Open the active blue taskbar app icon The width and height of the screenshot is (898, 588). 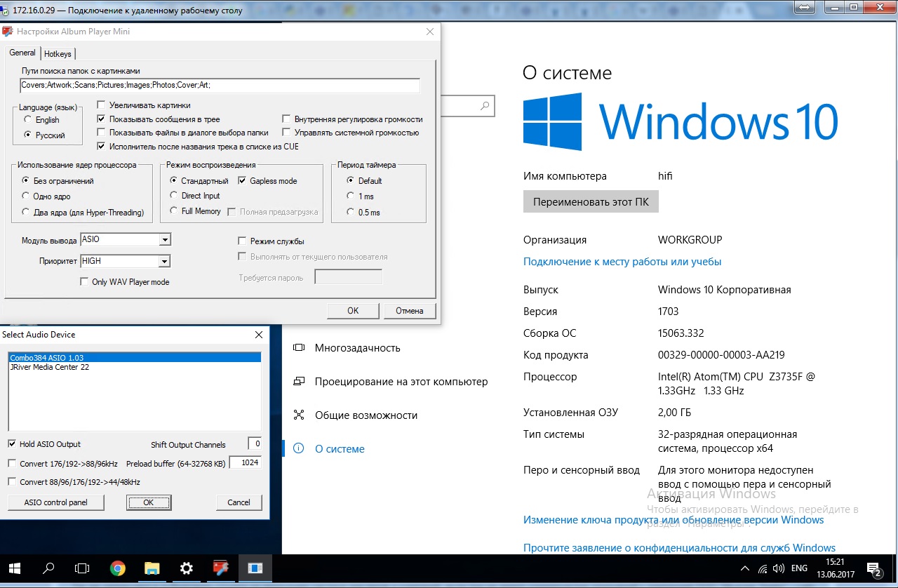click(x=255, y=568)
